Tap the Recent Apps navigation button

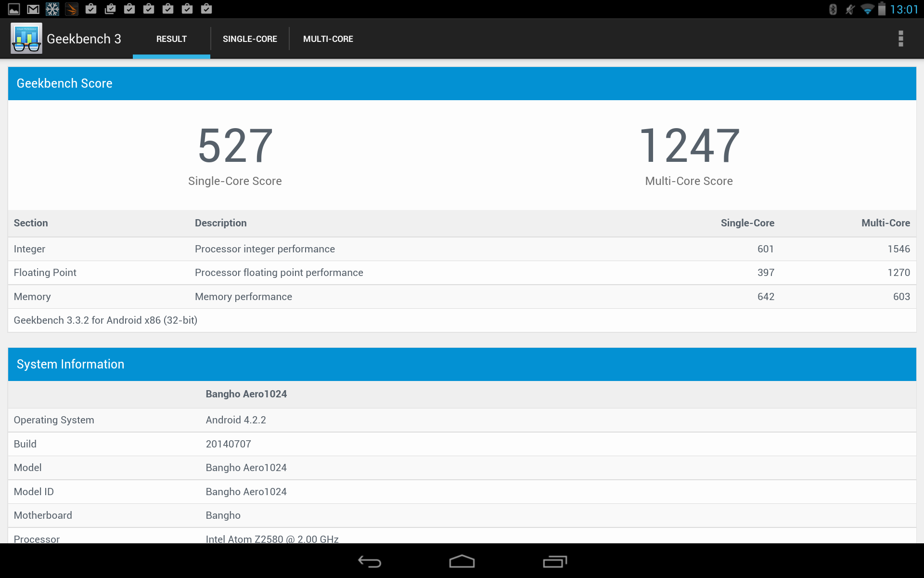point(555,562)
